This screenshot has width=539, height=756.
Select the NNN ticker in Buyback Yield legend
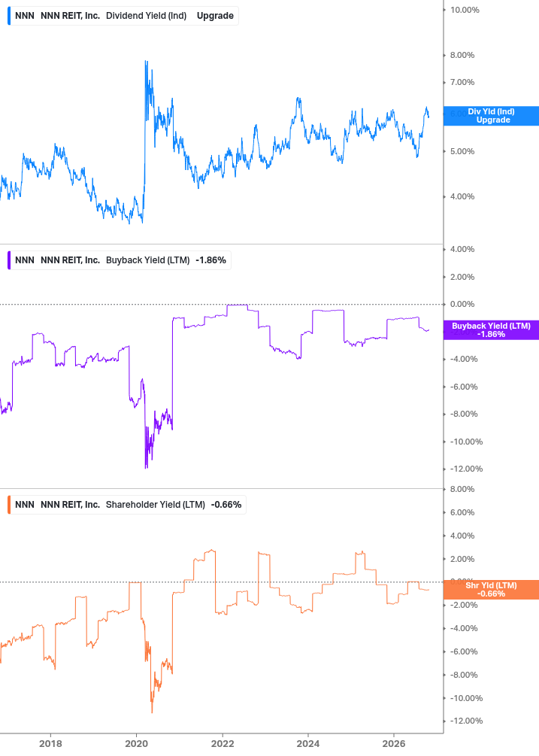click(x=25, y=260)
